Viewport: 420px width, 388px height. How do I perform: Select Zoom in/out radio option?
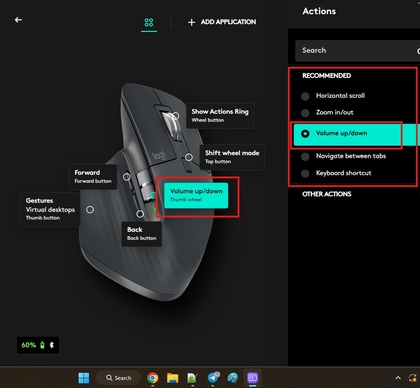[305, 113]
